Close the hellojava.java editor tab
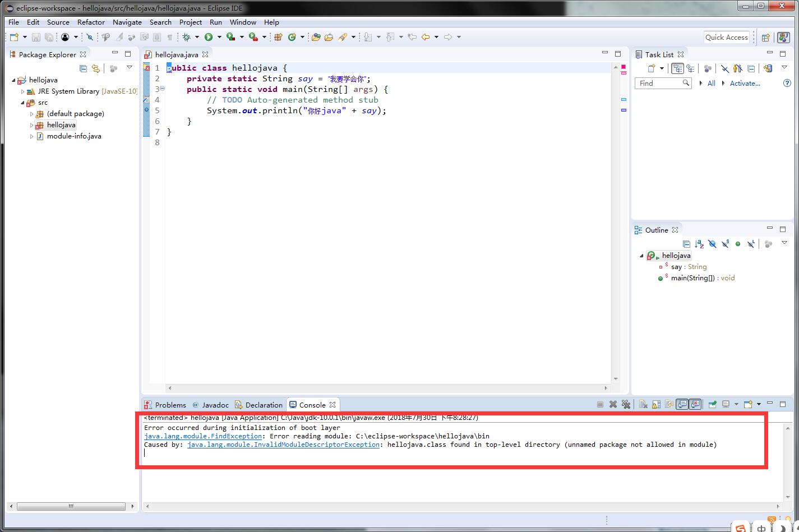Screen dimensions: 799x532 tap(205, 54)
